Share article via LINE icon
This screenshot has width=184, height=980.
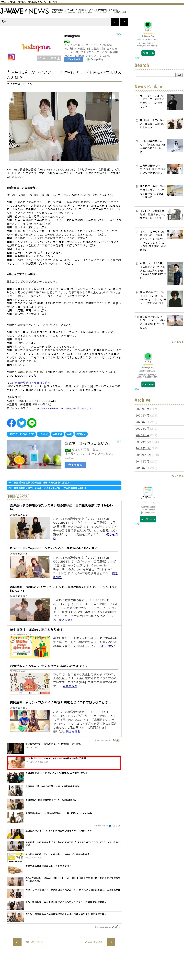click(x=32, y=423)
